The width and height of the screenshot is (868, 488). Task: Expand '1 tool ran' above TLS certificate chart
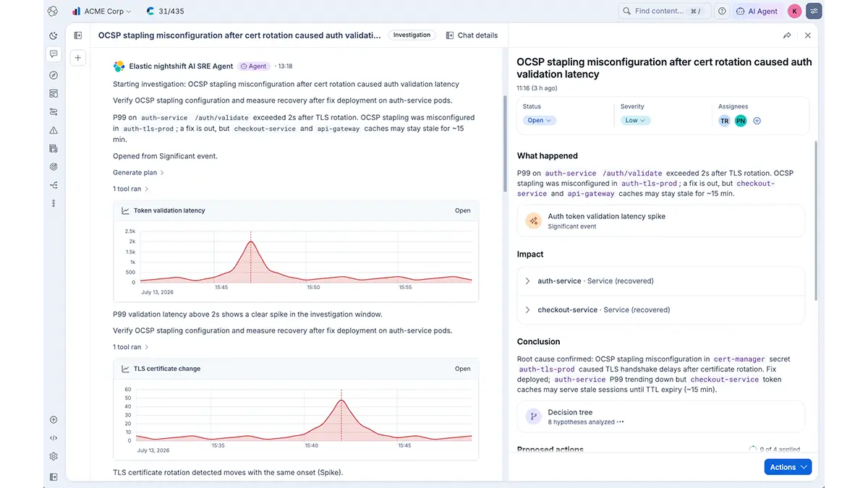[131, 347]
